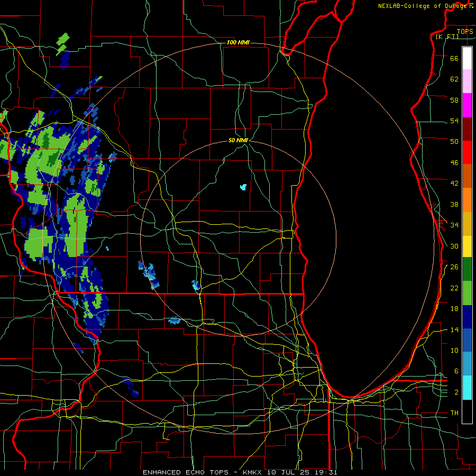Click the "NEXLAB-College of DuPage" credit text
Viewport: 476px width, 476px height.
point(423,6)
